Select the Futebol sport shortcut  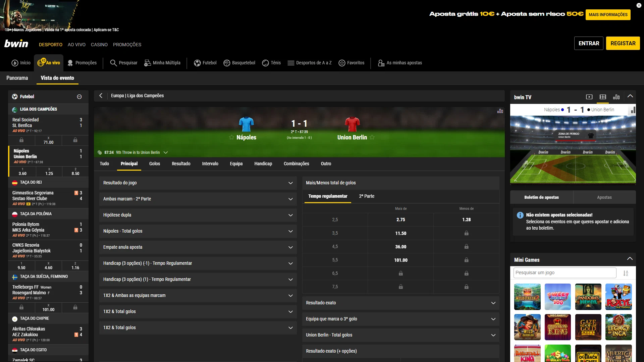[205, 63]
